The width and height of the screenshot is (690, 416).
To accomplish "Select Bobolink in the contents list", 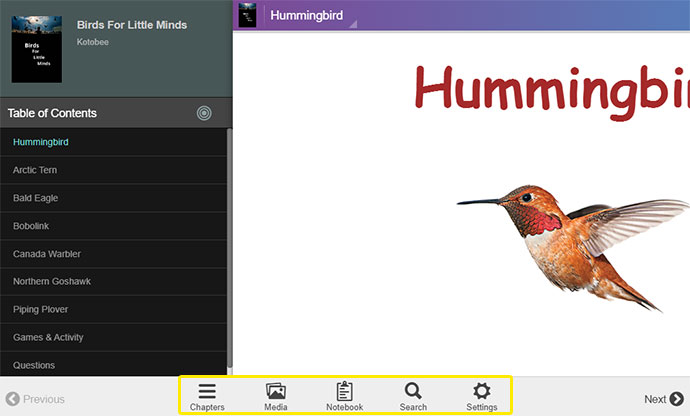I will 31,226.
